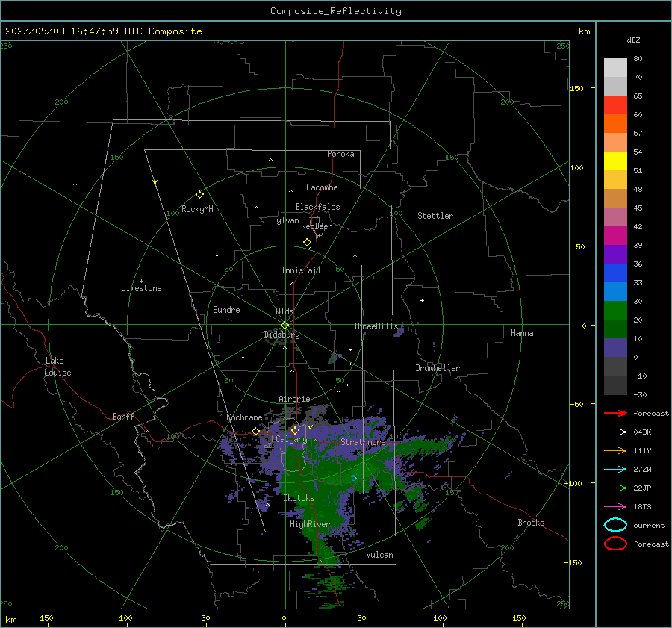Image resolution: width=672 pixels, height=628 pixels.
Task: Click the red forecast ellipse legend icon
Action: [x=615, y=544]
